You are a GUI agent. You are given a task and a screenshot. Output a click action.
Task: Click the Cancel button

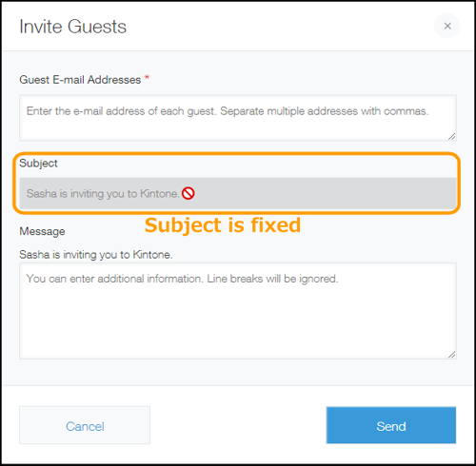click(x=85, y=425)
